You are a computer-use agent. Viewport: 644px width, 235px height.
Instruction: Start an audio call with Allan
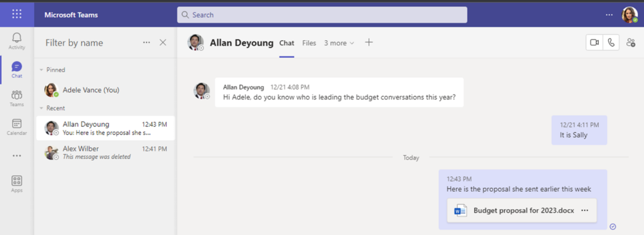(611, 42)
